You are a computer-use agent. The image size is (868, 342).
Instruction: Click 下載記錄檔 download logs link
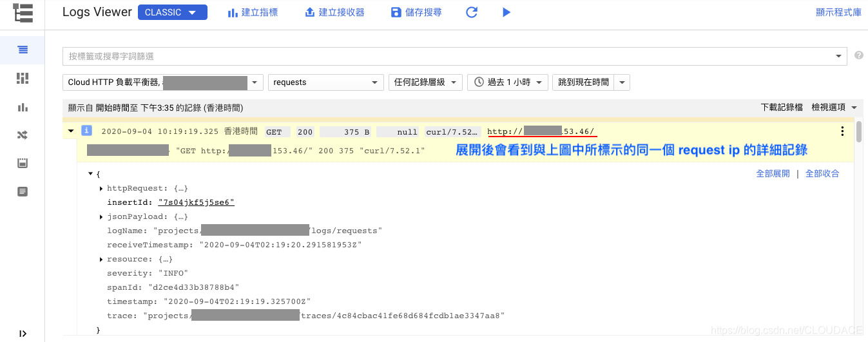click(x=782, y=108)
